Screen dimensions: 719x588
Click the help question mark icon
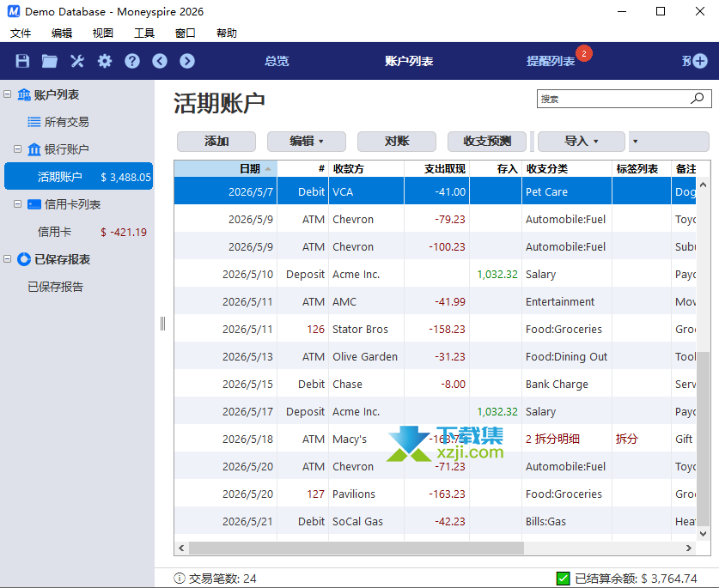pos(132,61)
